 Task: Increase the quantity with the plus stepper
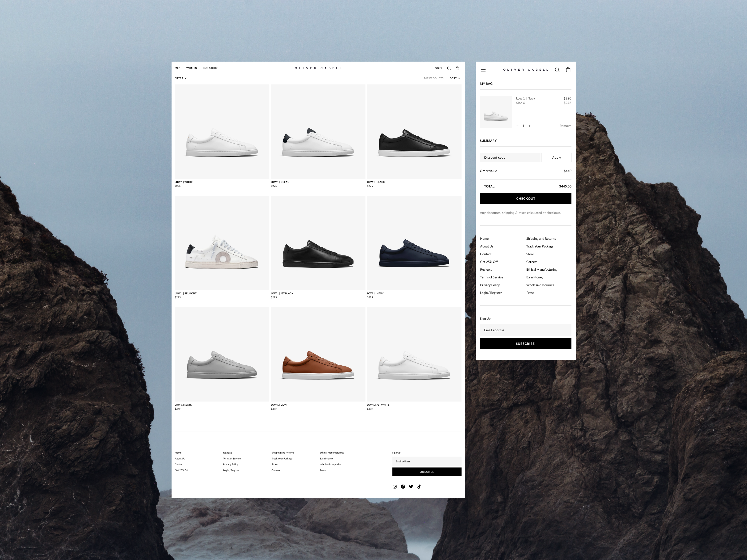530,126
